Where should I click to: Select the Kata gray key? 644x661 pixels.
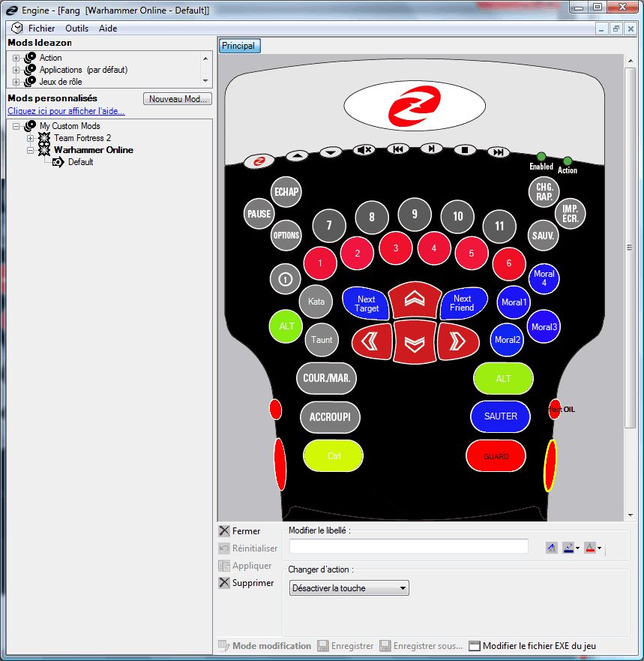point(316,302)
